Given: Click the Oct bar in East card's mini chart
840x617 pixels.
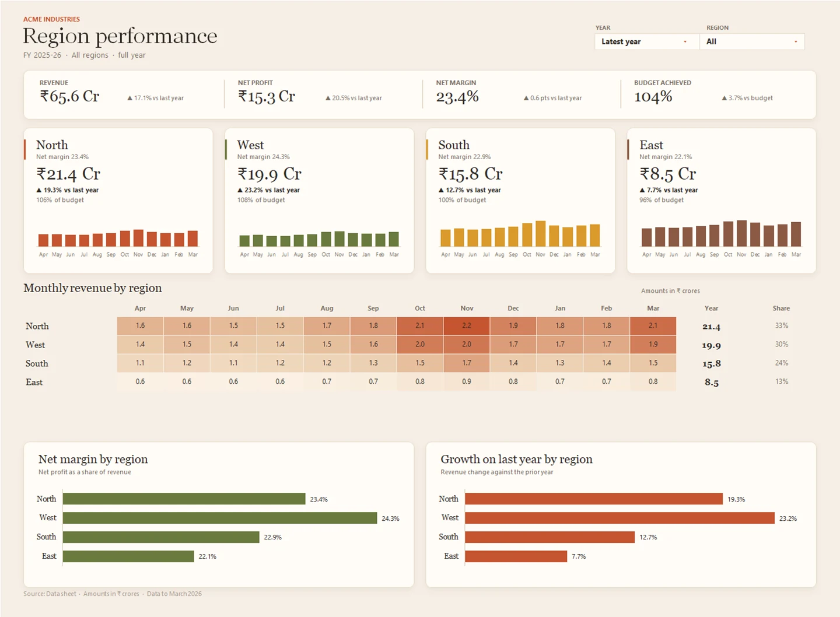Looking at the screenshot, I should click(728, 234).
